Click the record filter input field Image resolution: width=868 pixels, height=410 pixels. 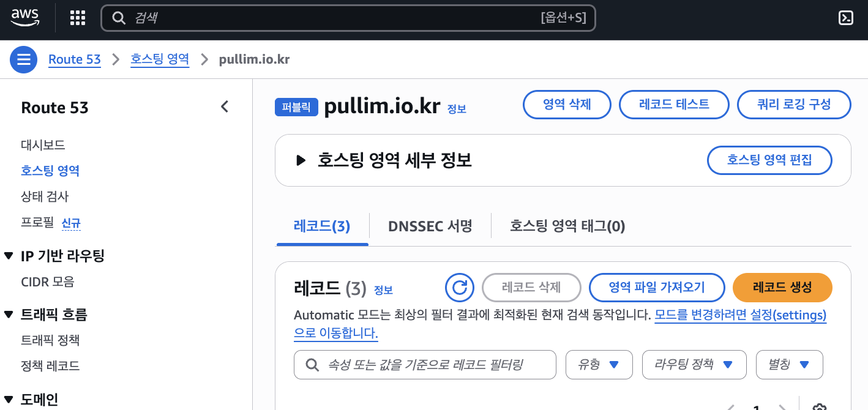coord(425,365)
